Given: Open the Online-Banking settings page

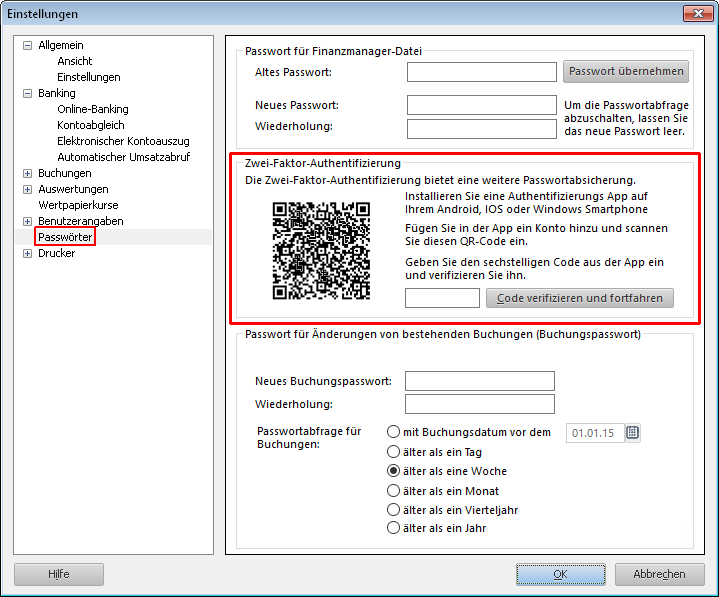Looking at the screenshot, I should 93,110.
